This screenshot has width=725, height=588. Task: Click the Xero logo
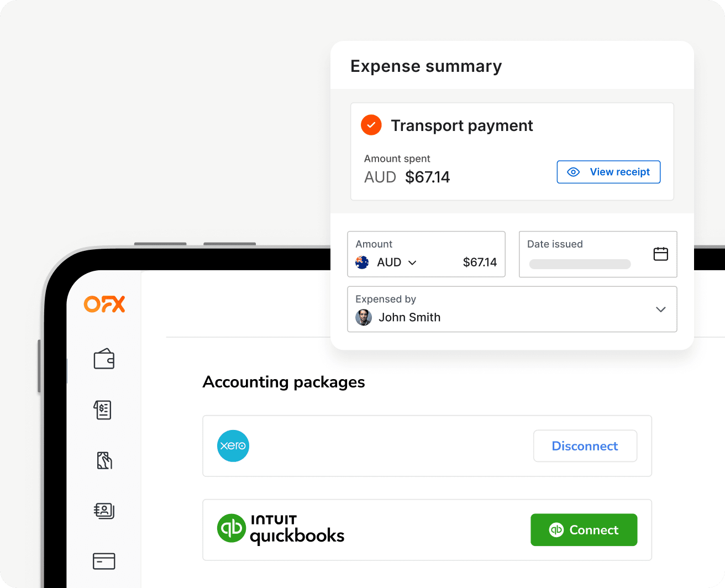tap(233, 446)
